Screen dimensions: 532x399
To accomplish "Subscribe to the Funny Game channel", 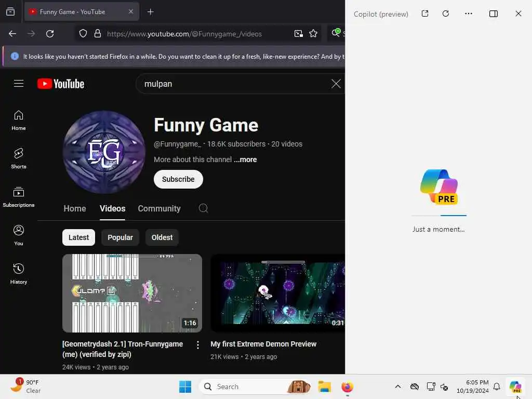I will tap(178, 179).
